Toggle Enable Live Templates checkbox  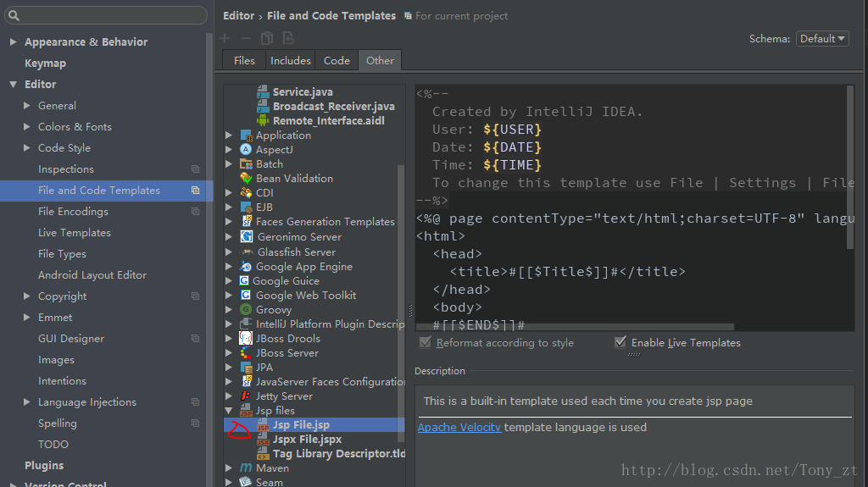click(x=620, y=342)
